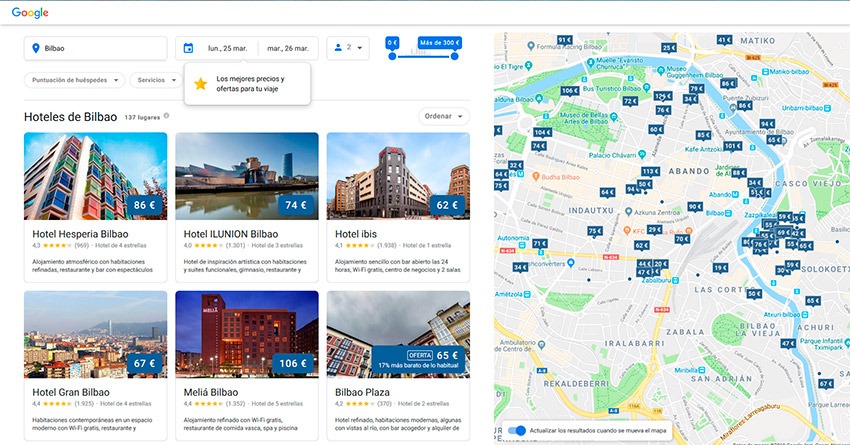Viewport: 850px width, 445px height.
Task: Toggle update results when map moves
Action: point(517,431)
